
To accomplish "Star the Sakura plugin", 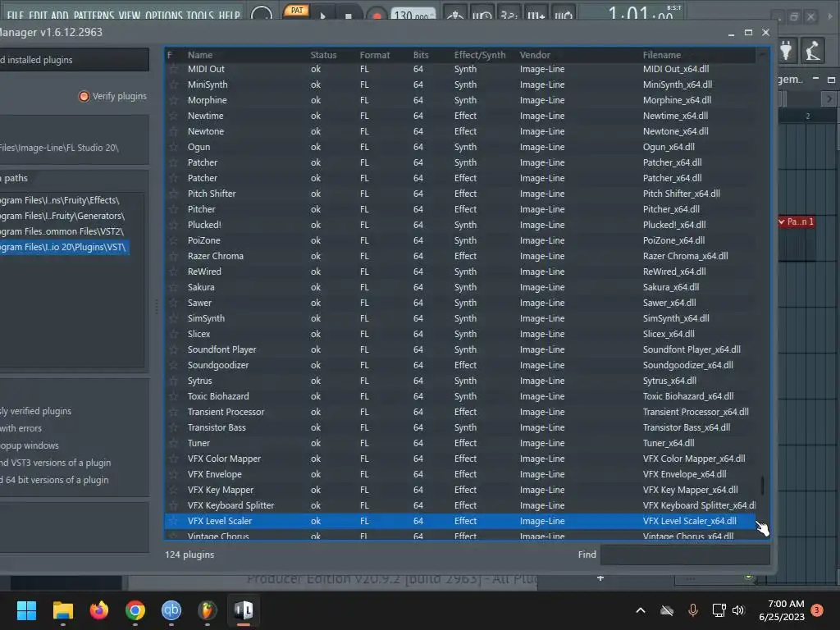I will (173, 287).
